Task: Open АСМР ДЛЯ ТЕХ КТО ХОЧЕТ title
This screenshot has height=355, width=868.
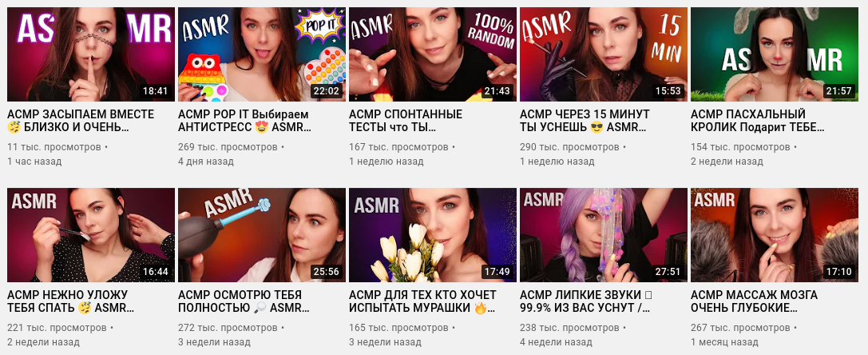Action: click(x=423, y=301)
